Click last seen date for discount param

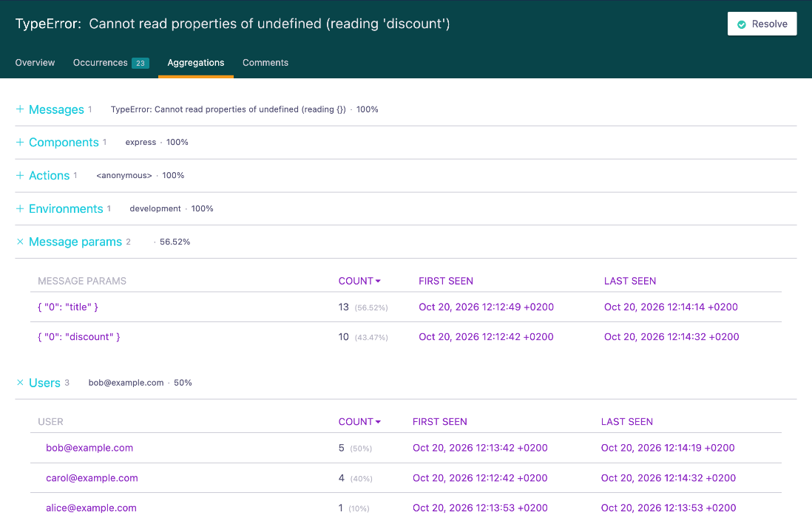(x=671, y=337)
